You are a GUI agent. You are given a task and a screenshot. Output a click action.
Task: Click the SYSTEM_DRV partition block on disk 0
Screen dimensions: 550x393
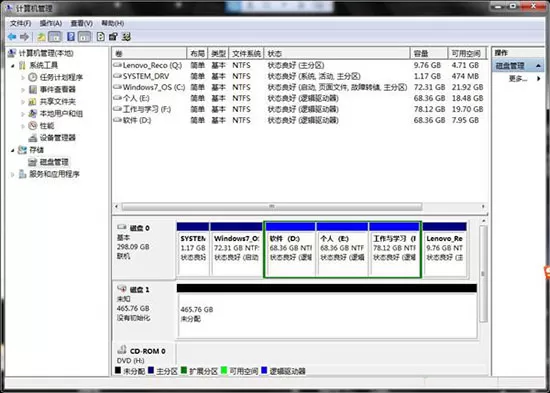click(193, 249)
